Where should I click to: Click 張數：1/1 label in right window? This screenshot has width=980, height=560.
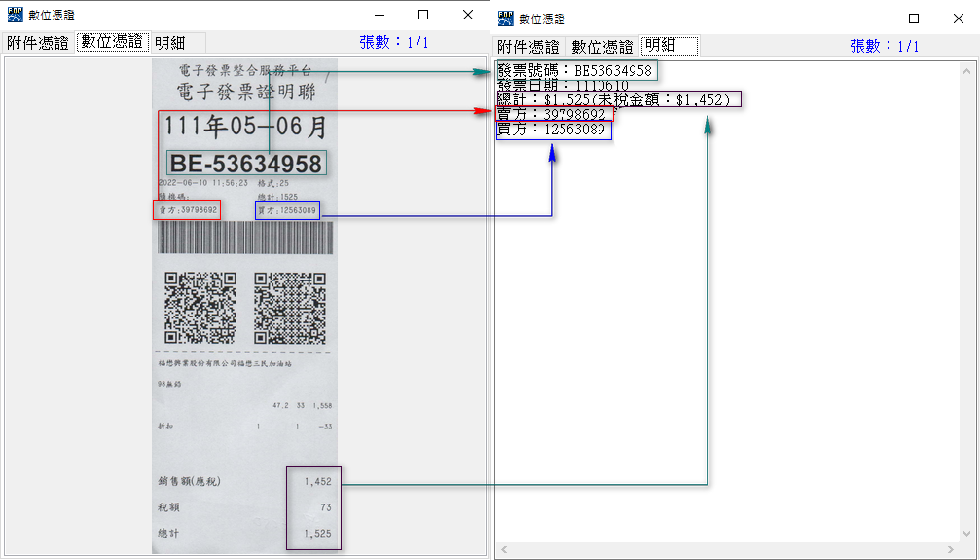click(885, 47)
